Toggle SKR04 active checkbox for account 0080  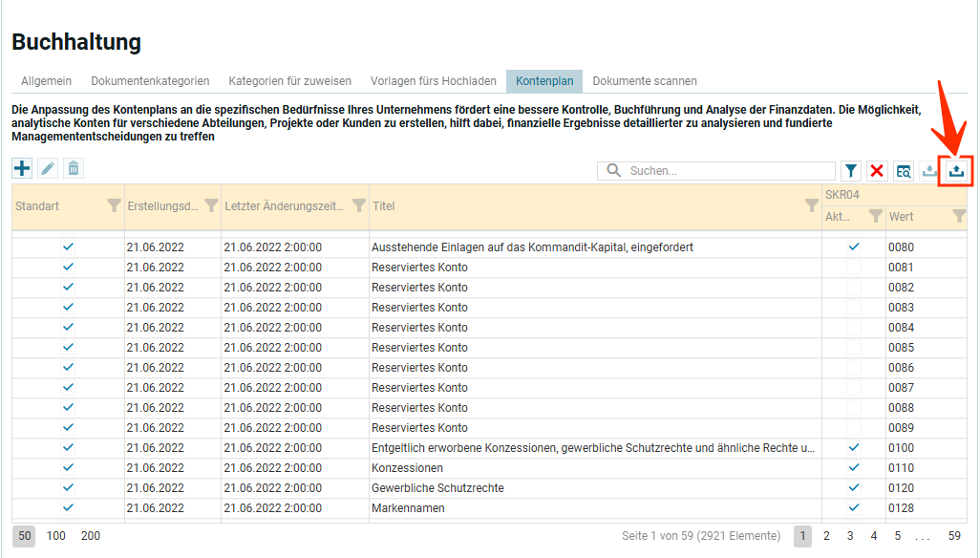pyautogui.click(x=854, y=247)
